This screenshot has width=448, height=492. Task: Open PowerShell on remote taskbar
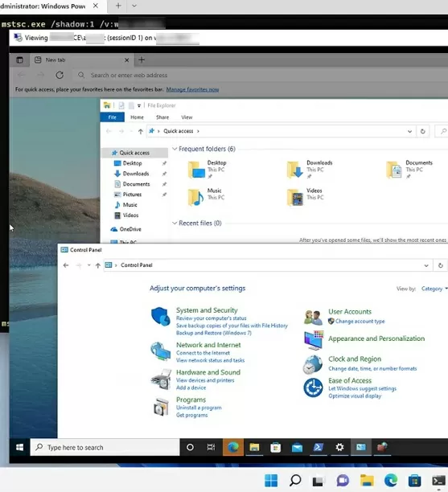(x=318, y=447)
